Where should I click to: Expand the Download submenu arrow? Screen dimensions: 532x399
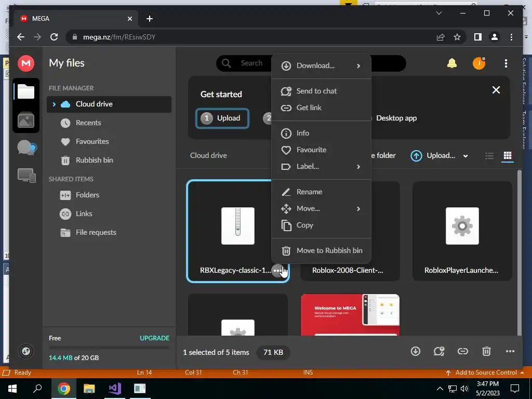click(358, 66)
